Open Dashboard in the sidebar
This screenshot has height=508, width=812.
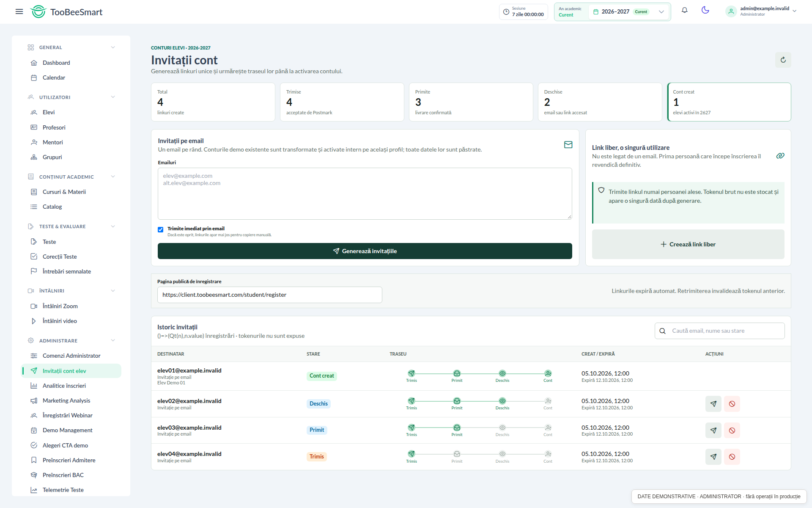(71, 63)
